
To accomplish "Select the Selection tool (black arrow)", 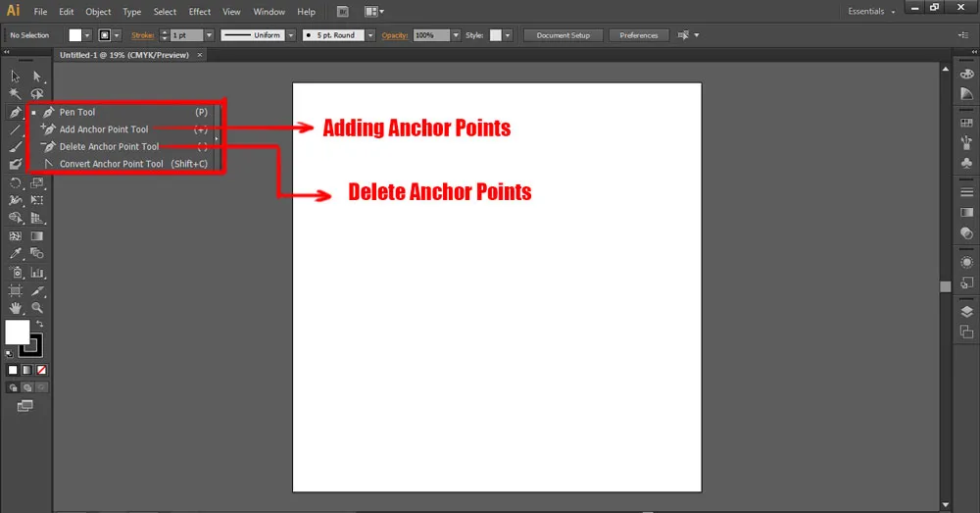I will tap(15, 77).
